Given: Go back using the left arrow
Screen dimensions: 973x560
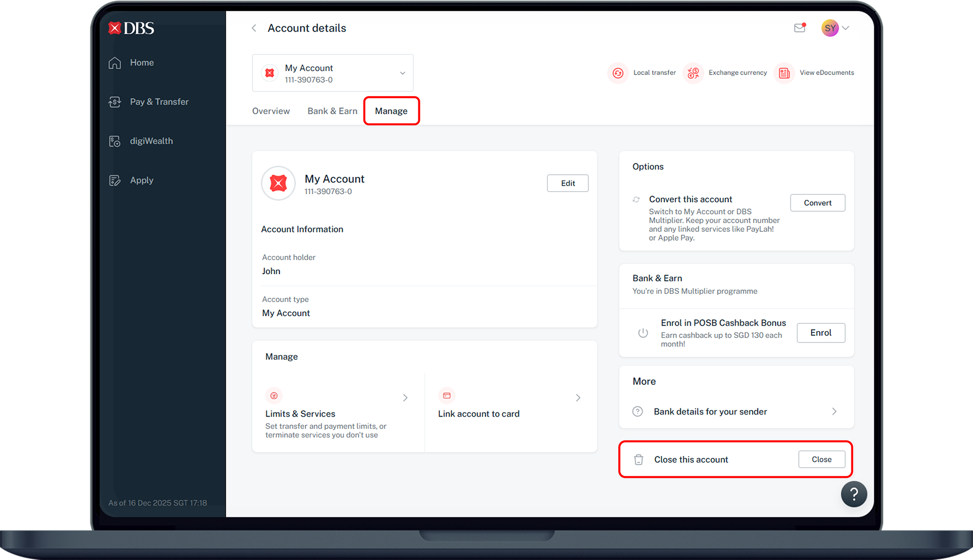Looking at the screenshot, I should [x=254, y=28].
